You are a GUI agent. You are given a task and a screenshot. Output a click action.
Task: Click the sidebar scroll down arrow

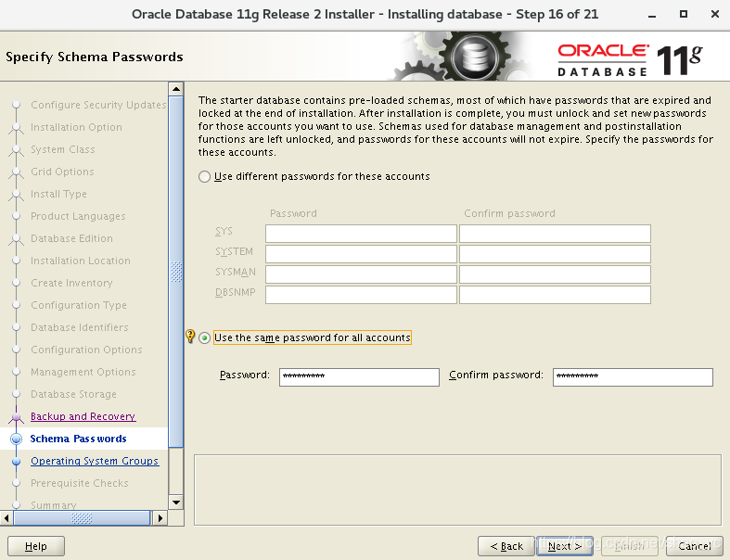pyautogui.click(x=176, y=502)
